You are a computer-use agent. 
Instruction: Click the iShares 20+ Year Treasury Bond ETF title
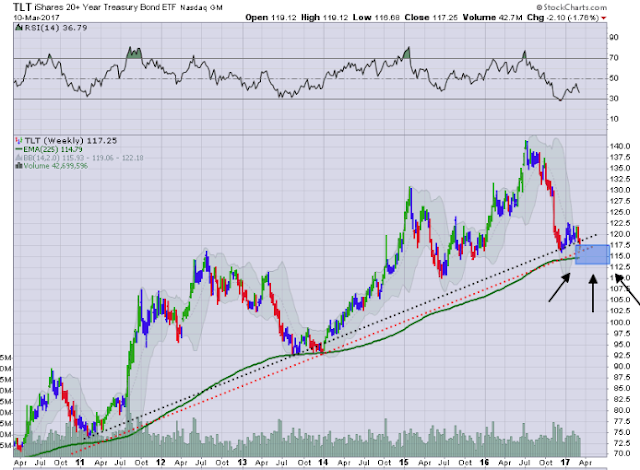(105, 7)
